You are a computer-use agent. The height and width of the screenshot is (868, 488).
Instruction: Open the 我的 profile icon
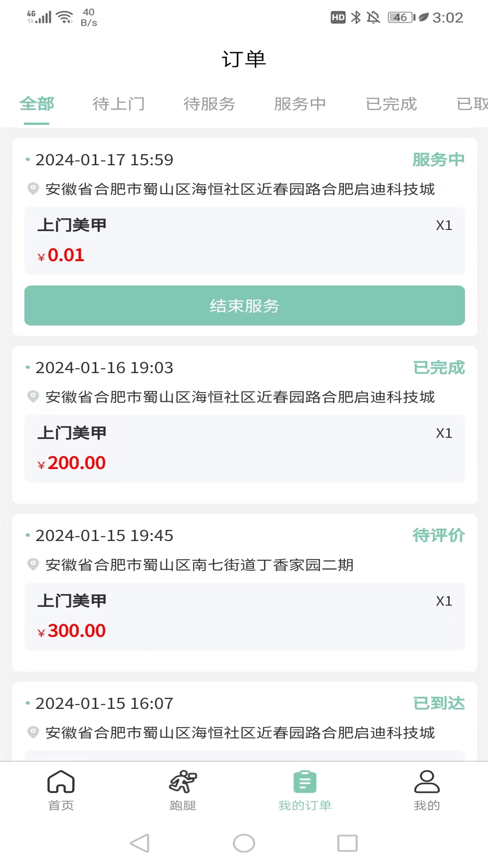(x=427, y=782)
